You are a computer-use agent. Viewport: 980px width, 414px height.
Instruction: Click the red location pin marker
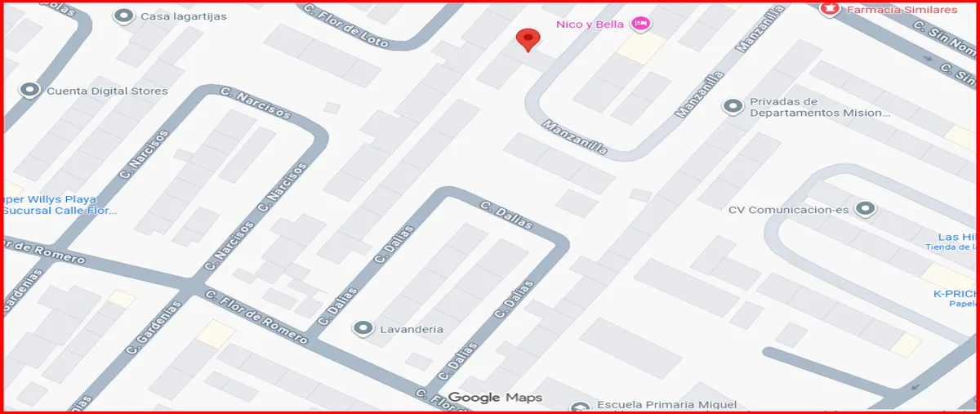[529, 40]
